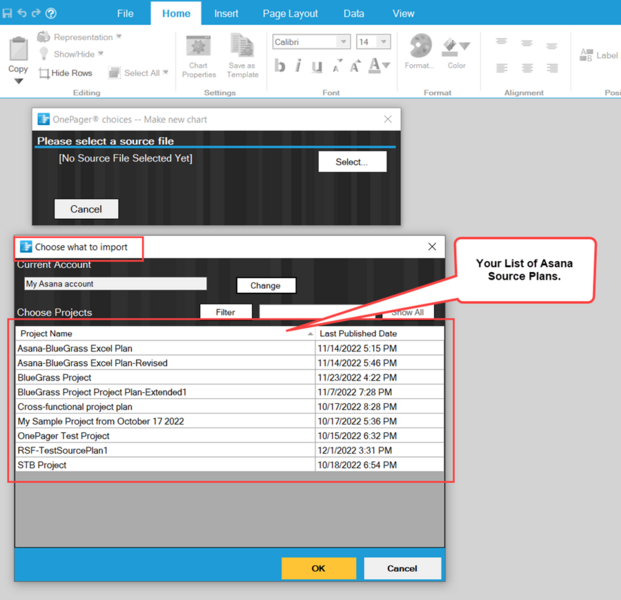Viewport: 621px width, 600px height.
Task: Click the Show All button
Action: (x=408, y=312)
